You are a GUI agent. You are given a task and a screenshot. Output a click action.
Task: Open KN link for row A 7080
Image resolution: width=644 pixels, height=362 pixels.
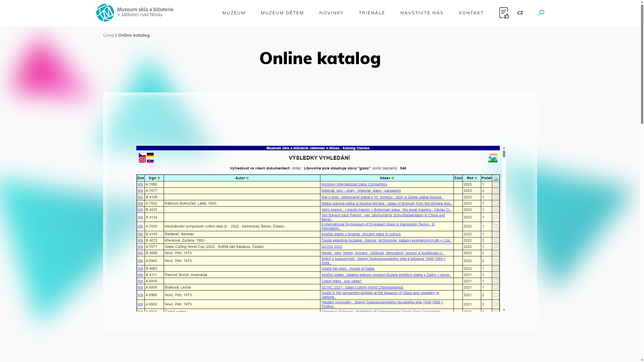click(x=140, y=184)
